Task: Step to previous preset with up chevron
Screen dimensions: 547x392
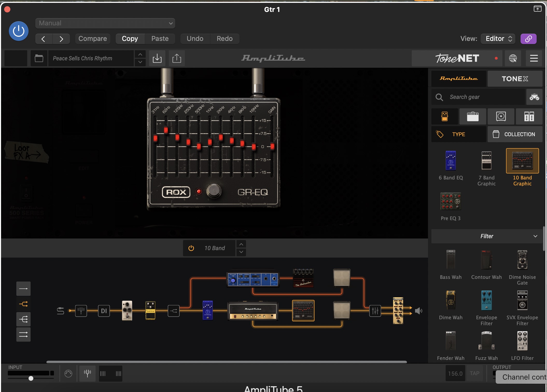Action: 140,54
